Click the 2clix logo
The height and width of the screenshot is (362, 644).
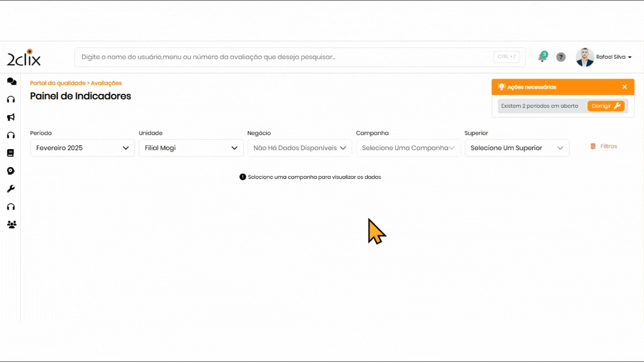tap(23, 58)
